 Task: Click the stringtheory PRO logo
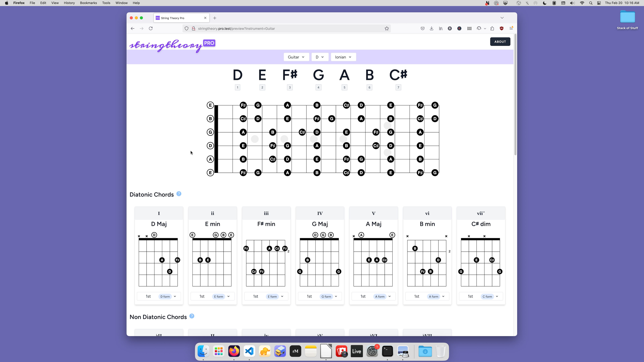click(172, 46)
